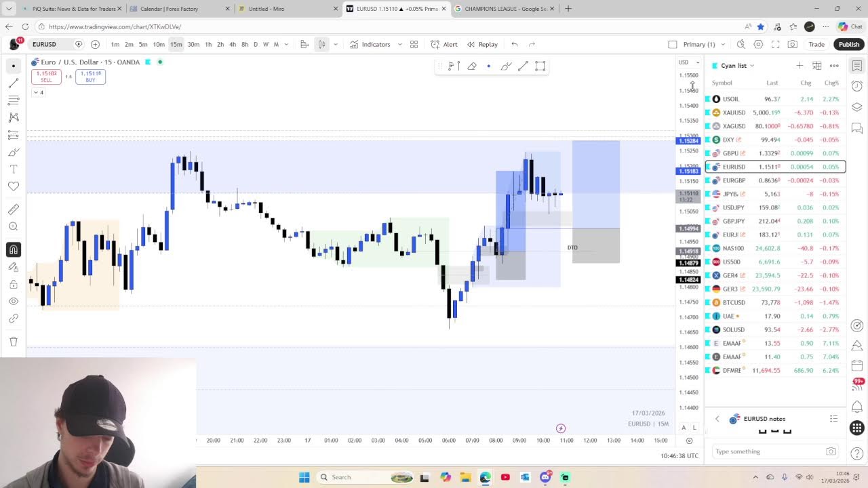Screen dimensions: 868x488
Task: Toggle lock all drawings
Action: pos(14,284)
